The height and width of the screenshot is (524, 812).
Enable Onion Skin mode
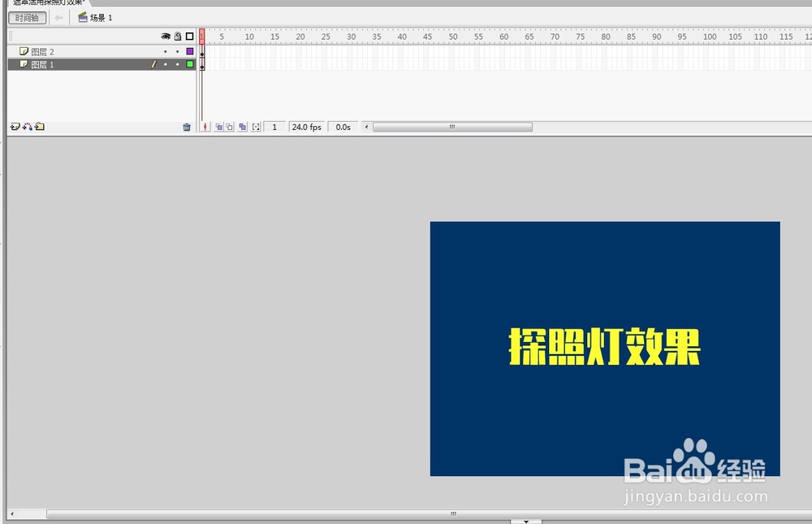(x=220, y=128)
